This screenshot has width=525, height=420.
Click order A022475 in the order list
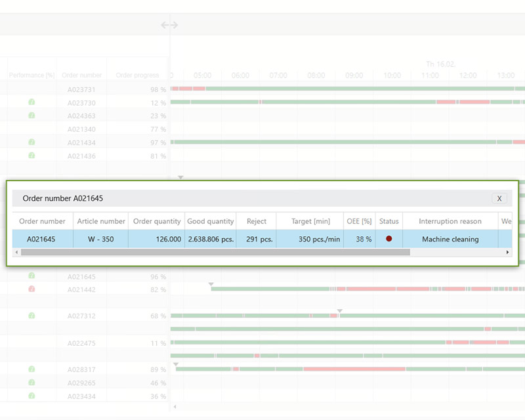tap(81, 343)
